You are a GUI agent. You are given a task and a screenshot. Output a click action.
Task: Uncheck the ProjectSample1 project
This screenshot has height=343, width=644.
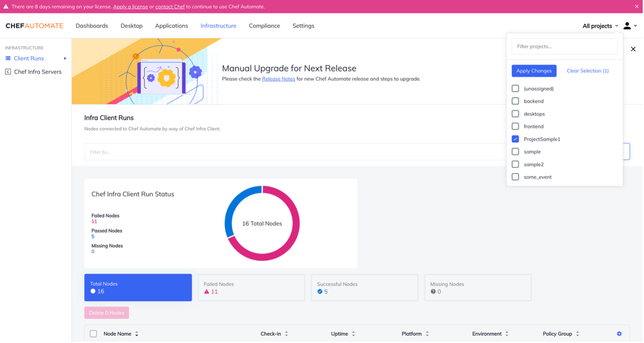tap(515, 139)
